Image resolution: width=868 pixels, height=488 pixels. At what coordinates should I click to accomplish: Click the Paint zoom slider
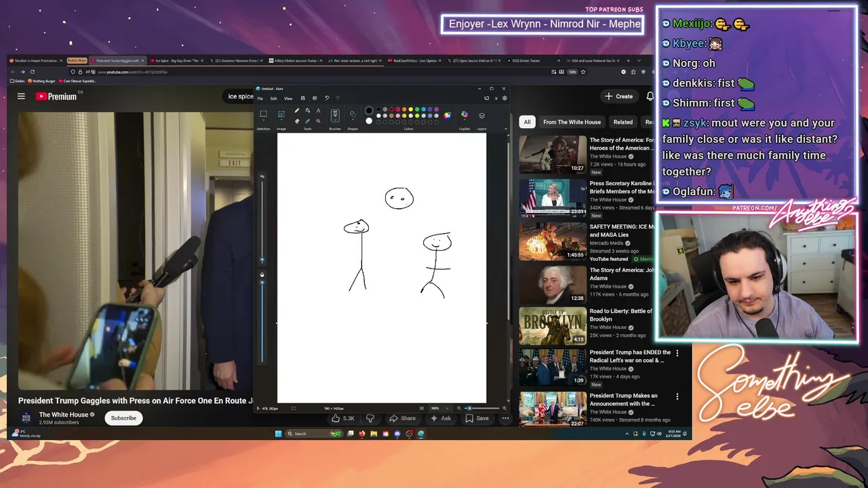(x=482, y=408)
